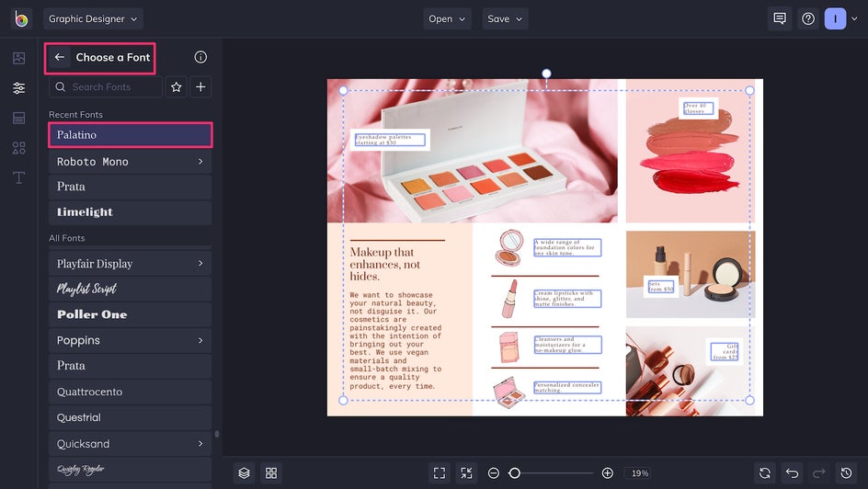Screen dimensions: 868x489
Task: Open the Image Manager sidebar icon
Action: 18,58
